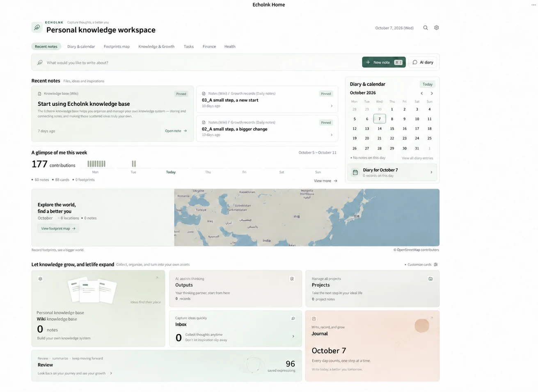Viewport: 538px width, 392px height.
Task: Open the Journal card expand arrow icon
Action: 432,318
